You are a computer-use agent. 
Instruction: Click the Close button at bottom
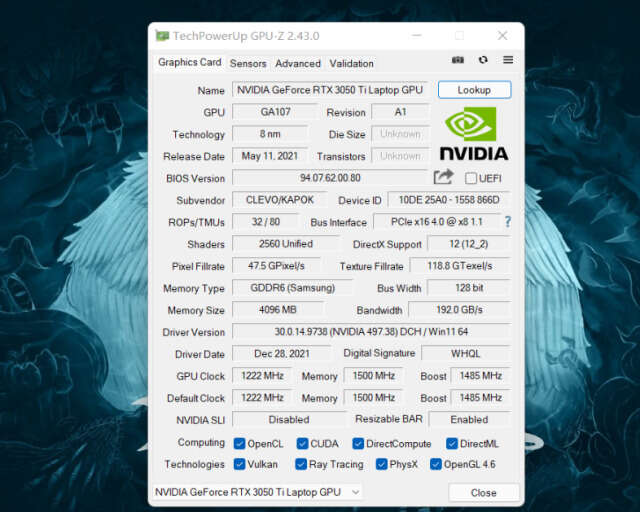(x=484, y=492)
